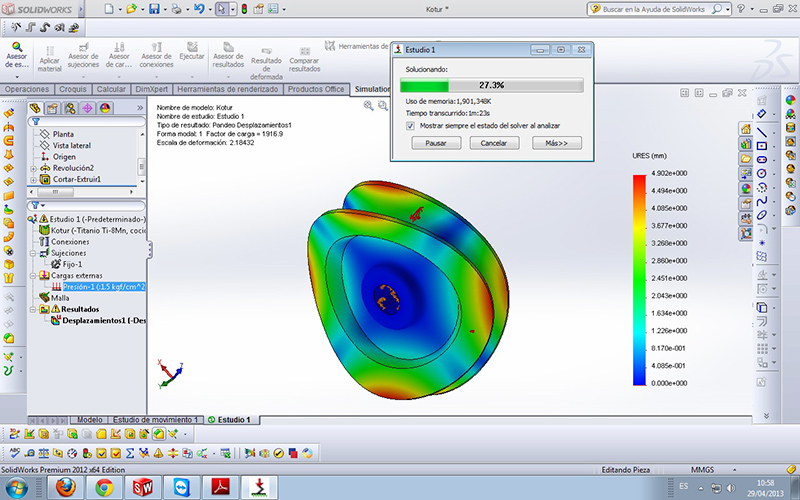Viewport: 800px width, 500px height.
Task: Uncheck Mostrar siempre el estado del solver
Action: [x=411, y=126]
